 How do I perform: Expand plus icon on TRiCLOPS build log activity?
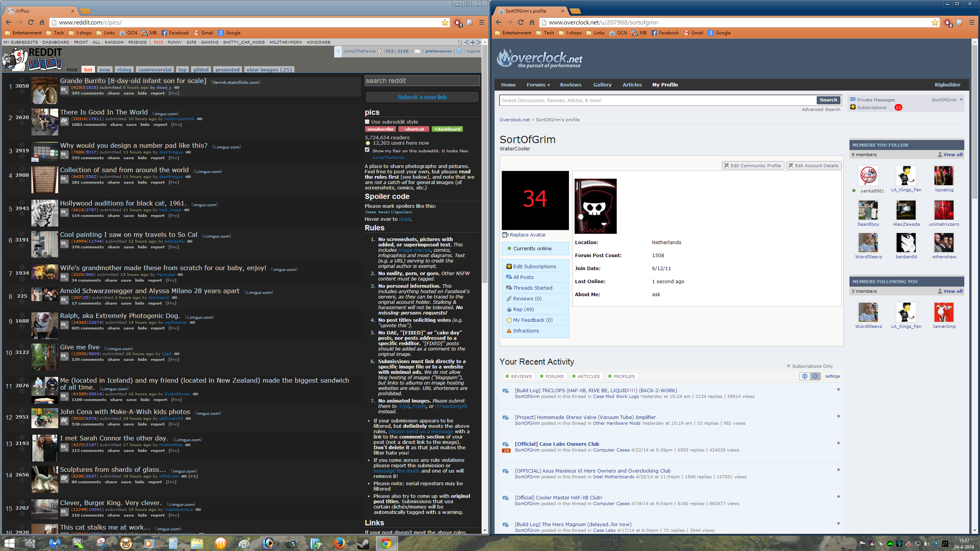(838, 390)
